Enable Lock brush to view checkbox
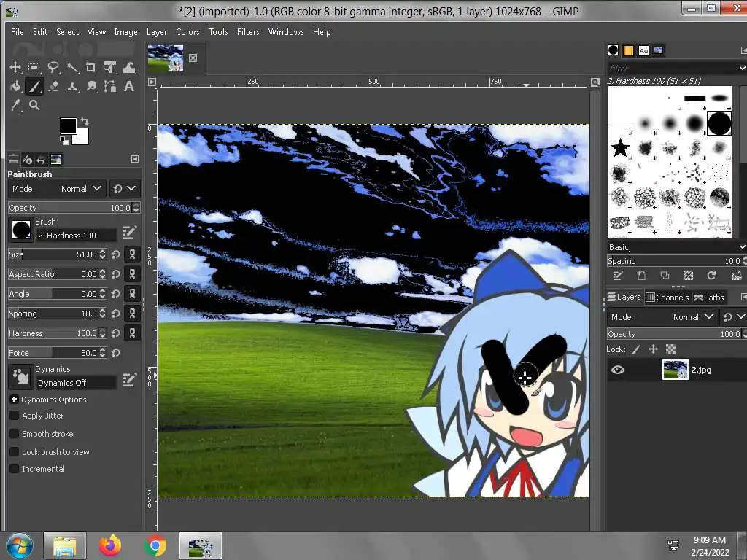The height and width of the screenshot is (560, 747). point(15,452)
